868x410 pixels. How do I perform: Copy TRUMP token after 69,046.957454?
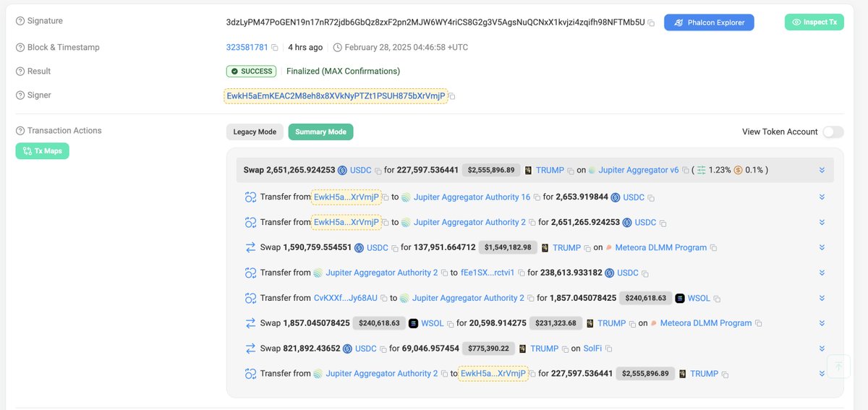click(x=566, y=349)
